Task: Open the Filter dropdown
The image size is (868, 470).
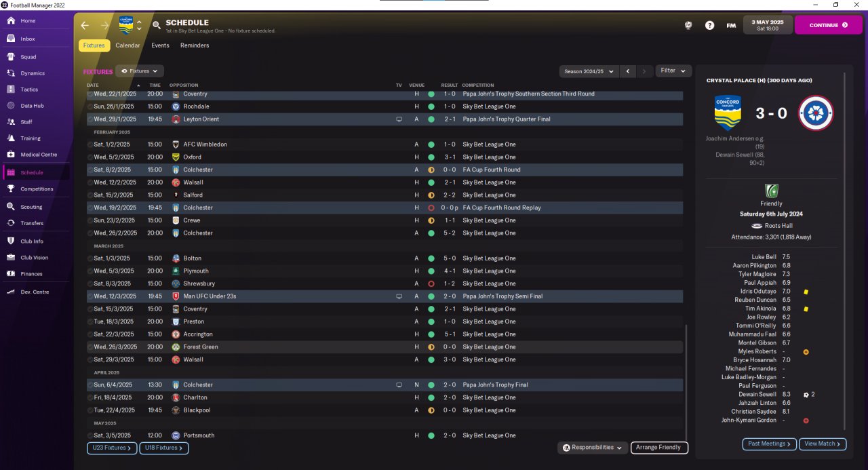Action: pos(673,71)
